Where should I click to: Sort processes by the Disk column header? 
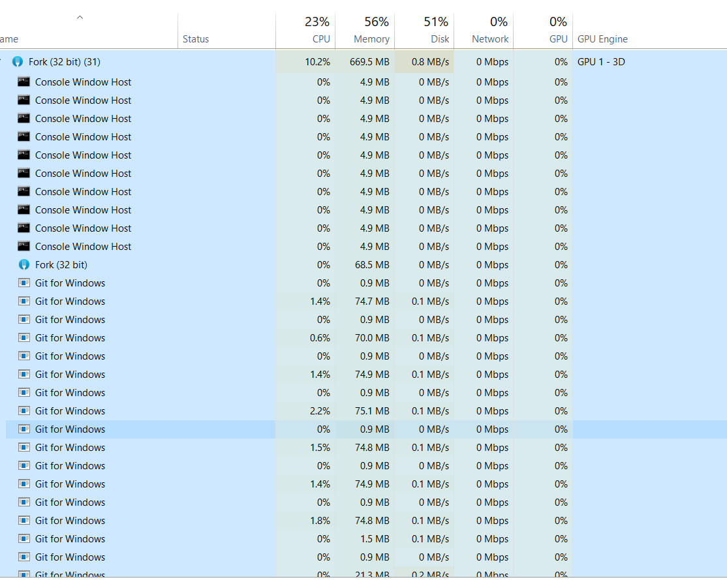(424, 31)
